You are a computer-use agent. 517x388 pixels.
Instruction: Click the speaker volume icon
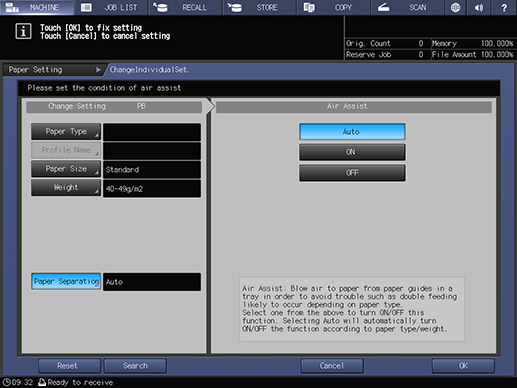(x=479, y=7)
